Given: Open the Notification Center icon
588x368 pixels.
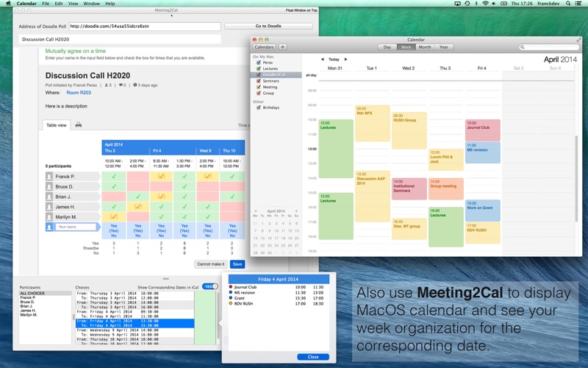Looking at the screenshot, I should point(578,4).
